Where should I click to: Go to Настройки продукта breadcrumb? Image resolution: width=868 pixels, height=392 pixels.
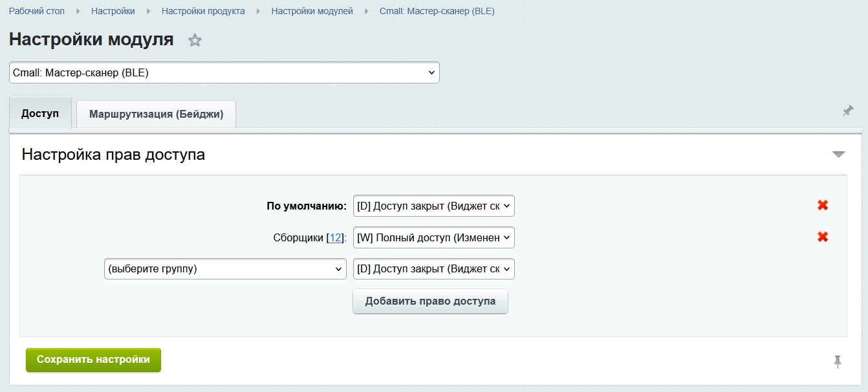click(203, 11)
